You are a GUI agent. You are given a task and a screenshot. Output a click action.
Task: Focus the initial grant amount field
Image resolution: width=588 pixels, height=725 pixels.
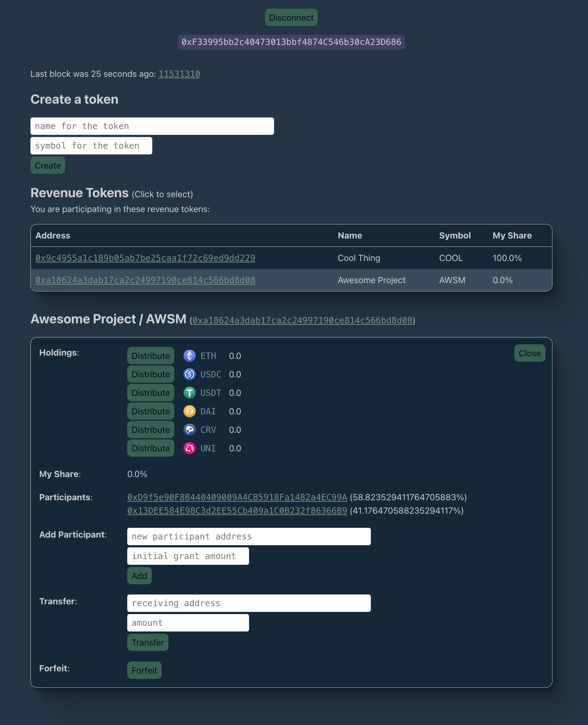188,556
